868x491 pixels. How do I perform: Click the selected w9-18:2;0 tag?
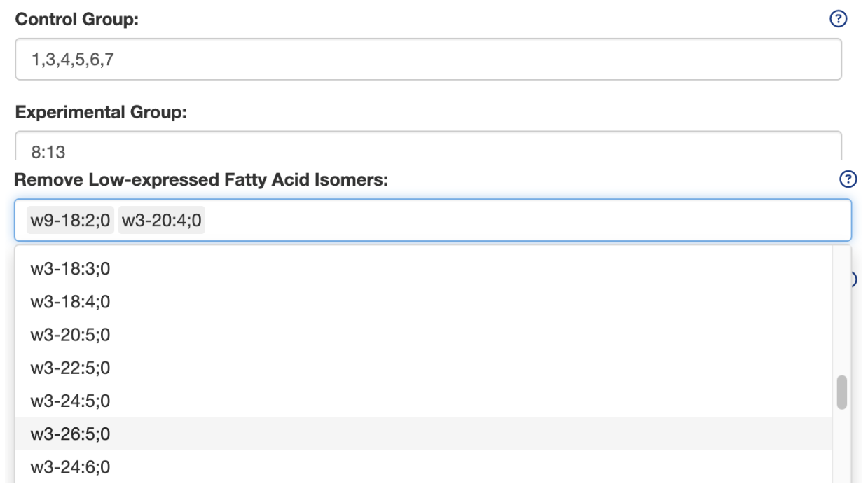(70, 221)
